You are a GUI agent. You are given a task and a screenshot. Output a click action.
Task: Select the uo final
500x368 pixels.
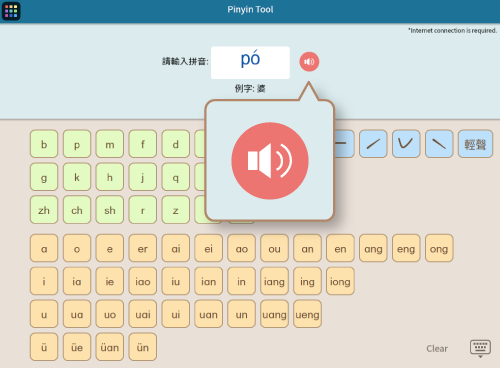110,314
